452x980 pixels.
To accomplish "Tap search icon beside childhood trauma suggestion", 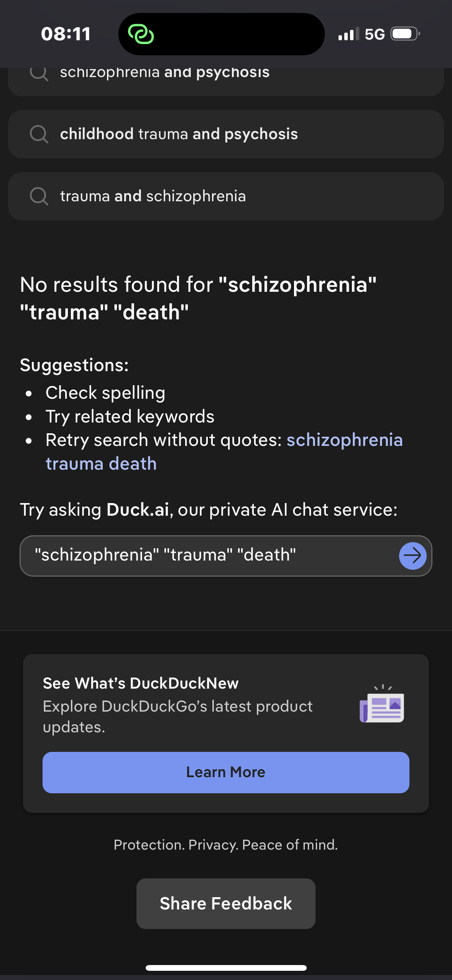I will (x=39, y=134).
